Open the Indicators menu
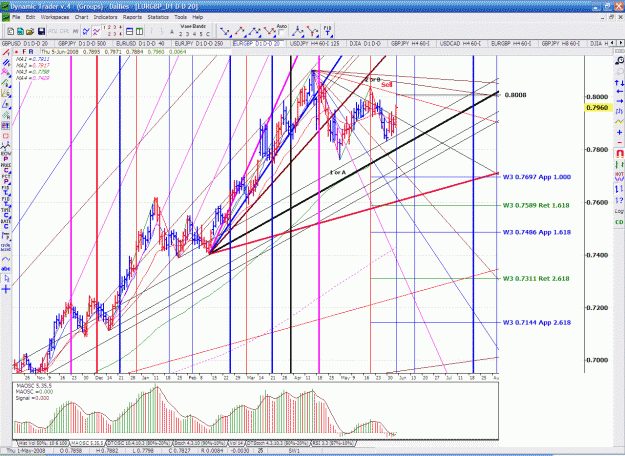The image size is (625, 456). [105, 17]
